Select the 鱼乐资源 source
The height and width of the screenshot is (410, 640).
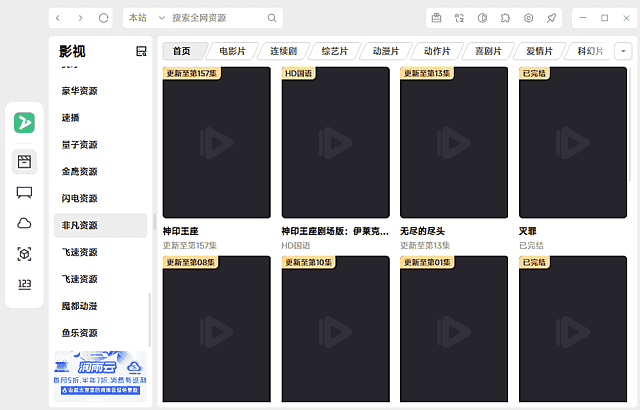click(x=100, y=333)
